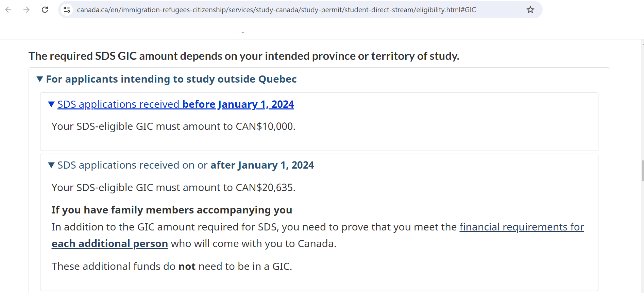This screenshot has width=644, height=293.
Task: Open site information in the address bar
Action: point(67,10)
